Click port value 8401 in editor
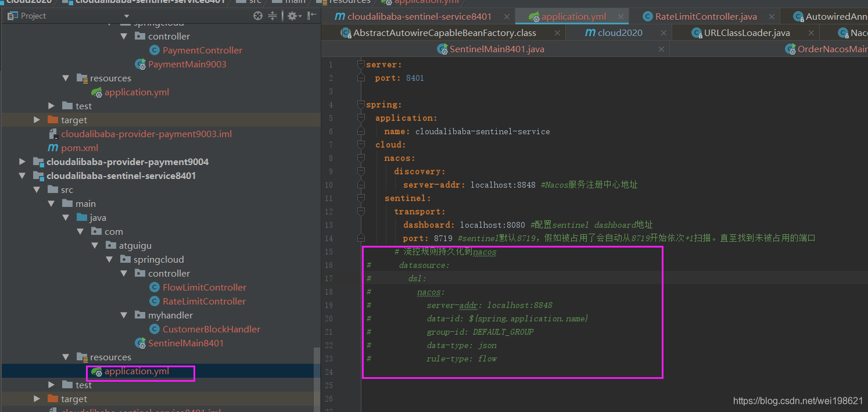This screenshot has height=412, width=868. [415, 78]
